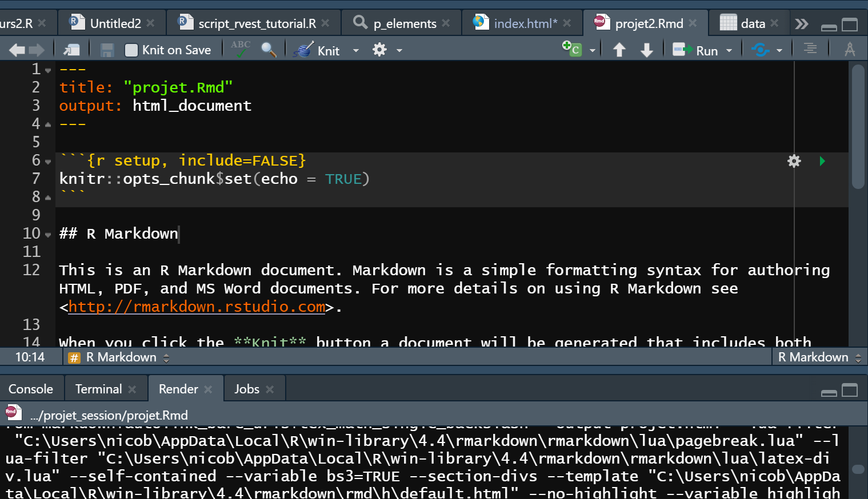This screenshot has height=499, width=868.
Task: Close the projet2.Rmd tab
Action: pyautogui.click(x=693, y=23)
